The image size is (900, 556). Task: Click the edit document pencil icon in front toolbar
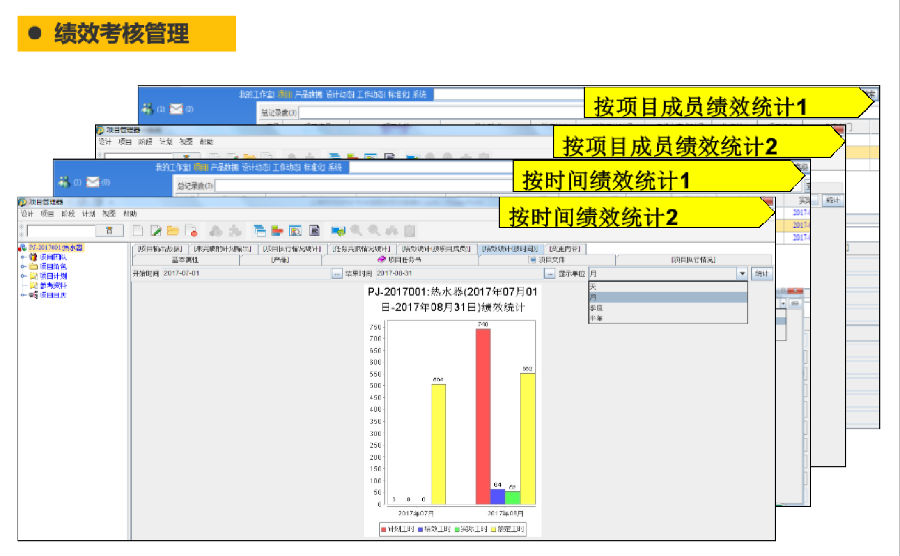click(x=156, y=231)
